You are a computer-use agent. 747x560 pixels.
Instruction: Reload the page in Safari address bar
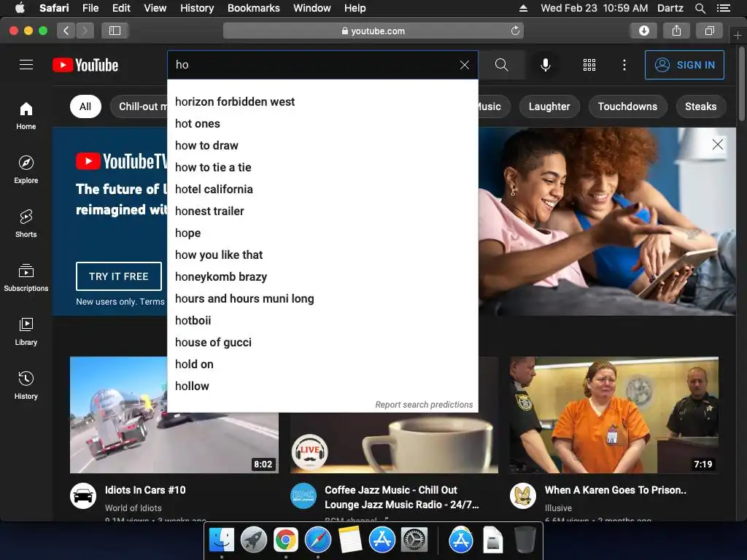[x=515, y=31]
